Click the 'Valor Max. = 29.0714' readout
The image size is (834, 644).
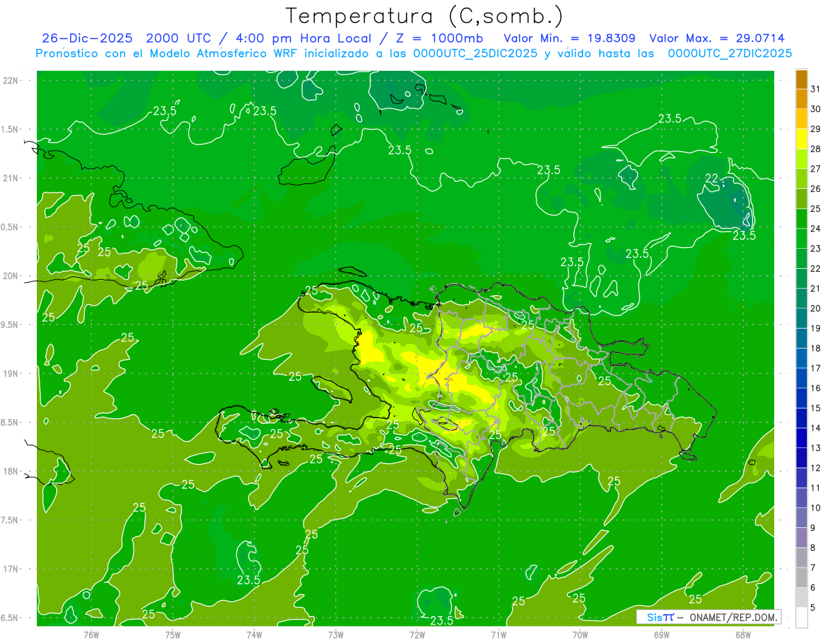coord(717,38)
